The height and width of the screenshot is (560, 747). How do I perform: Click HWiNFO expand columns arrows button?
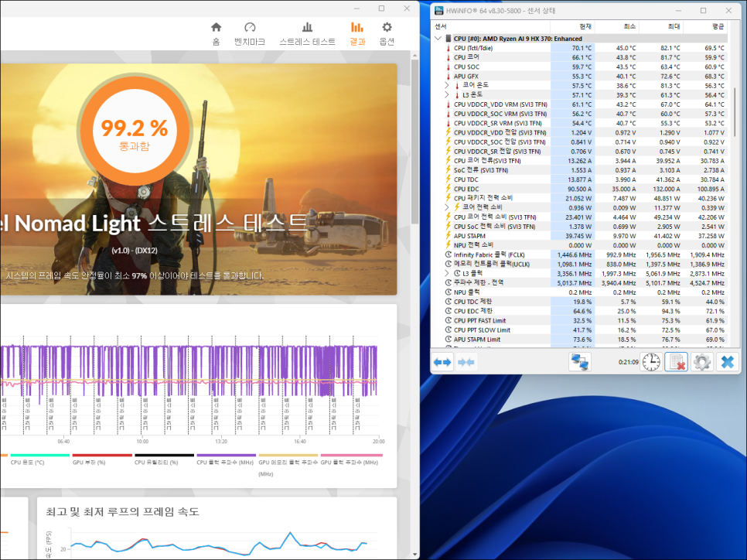coord(442,362)
